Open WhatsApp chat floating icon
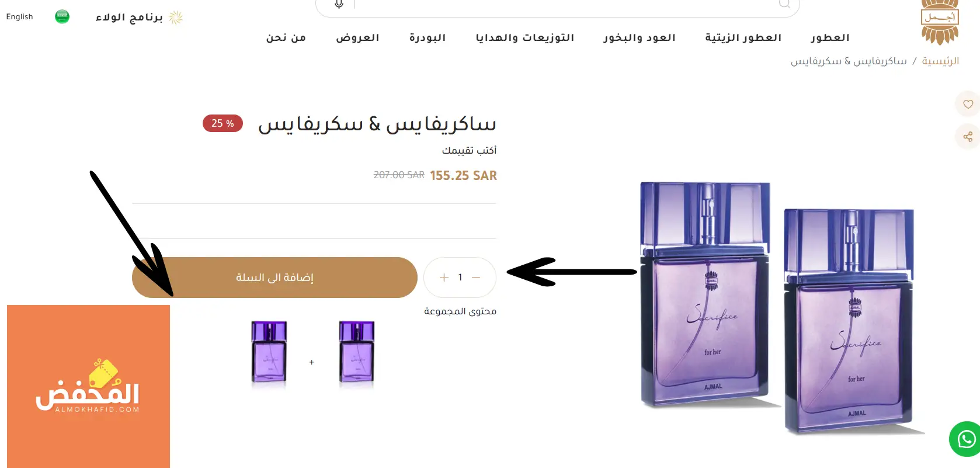The image size is (980, 468). [x=966, y=439]
